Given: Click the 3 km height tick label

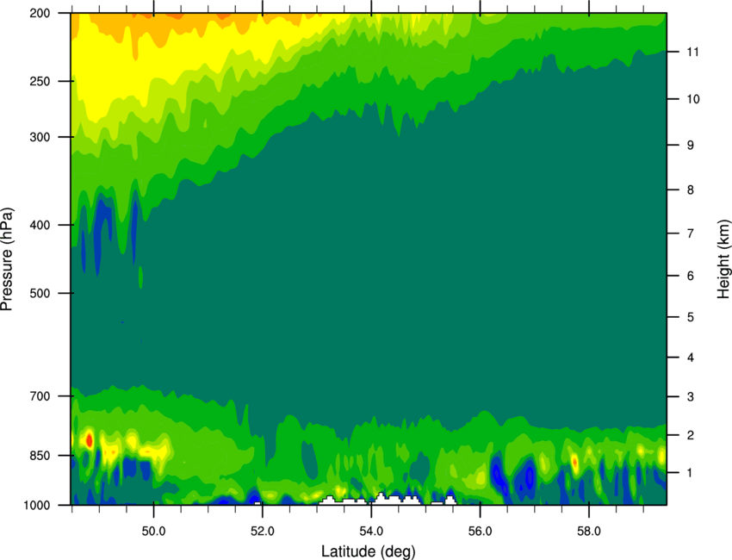Looking at the screenshot, I should (x=691, y=396).
